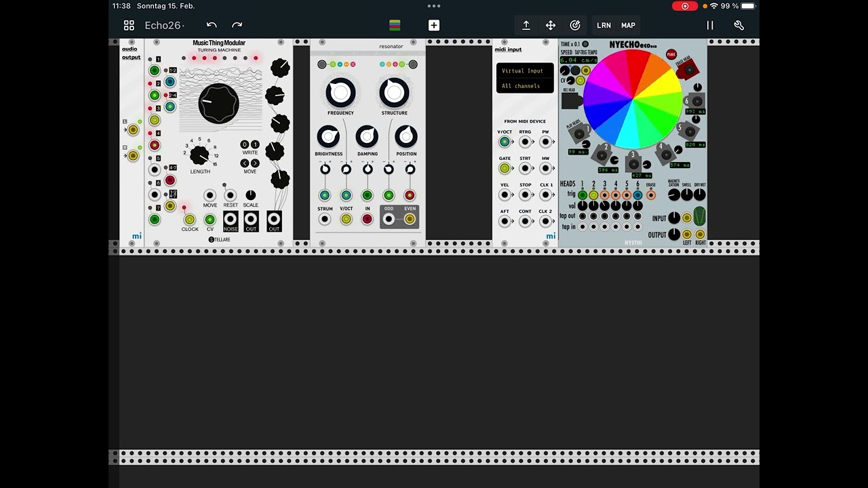This screenshot has height=488, width=868.
Task: Click the audio output L input jack
Action: click(134, 130)
